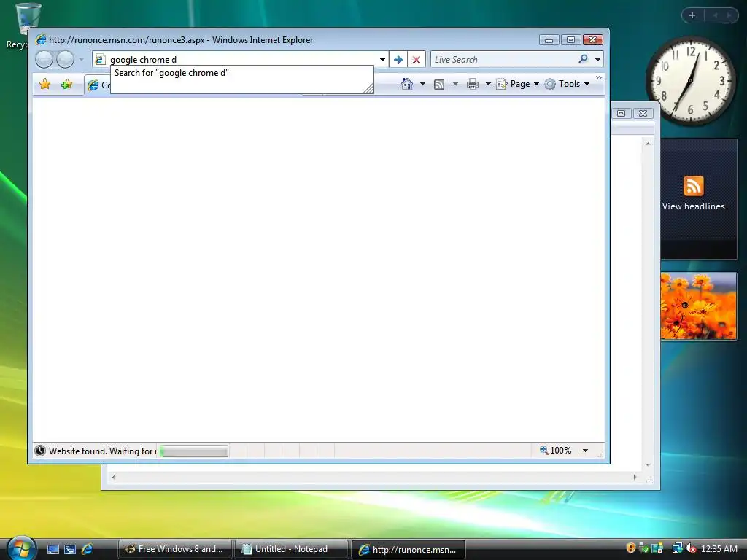
Task: Click the Forward navigation button
Action: tap(65, 60)
